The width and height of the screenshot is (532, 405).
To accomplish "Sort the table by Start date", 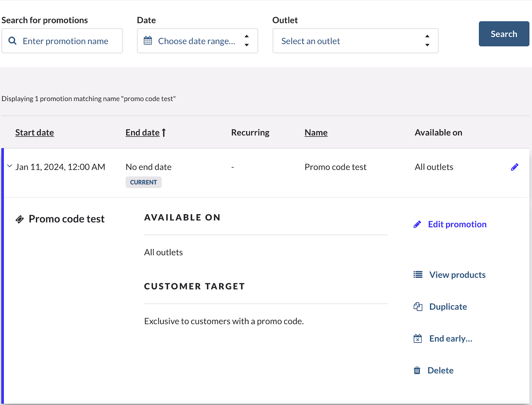I will coord(35,133).
